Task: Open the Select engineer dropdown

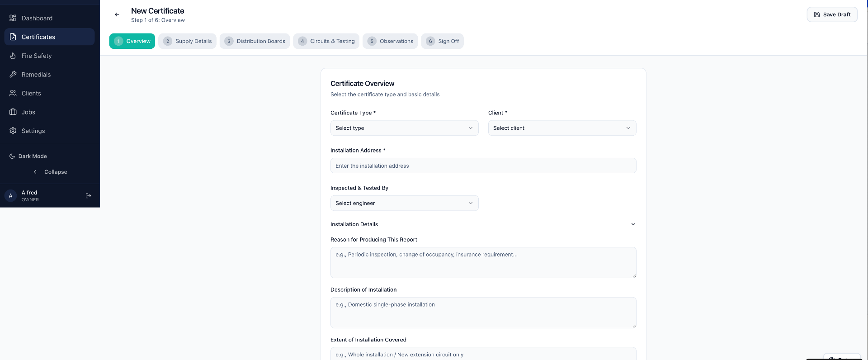Action: 404,203
